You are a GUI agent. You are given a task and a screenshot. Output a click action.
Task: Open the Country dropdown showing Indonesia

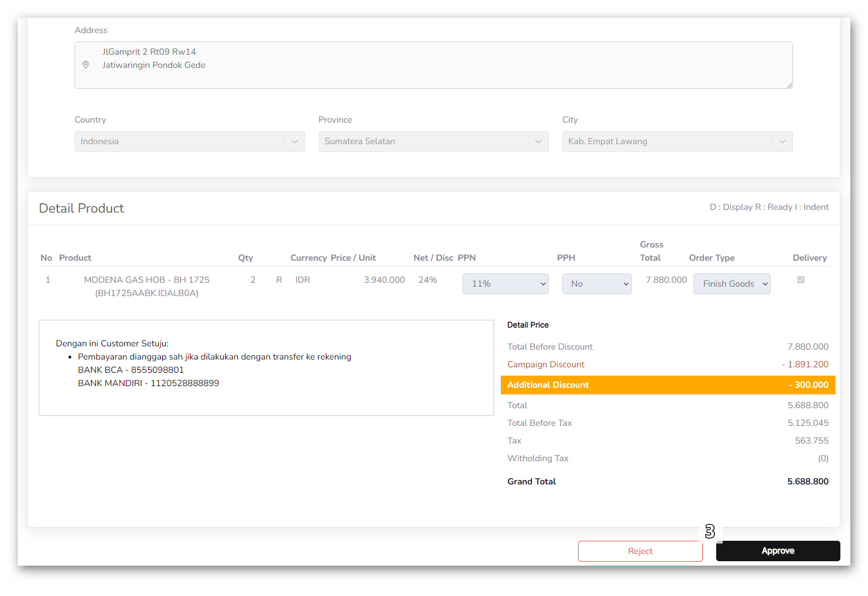pyautogui.click(x=179, y=141)
